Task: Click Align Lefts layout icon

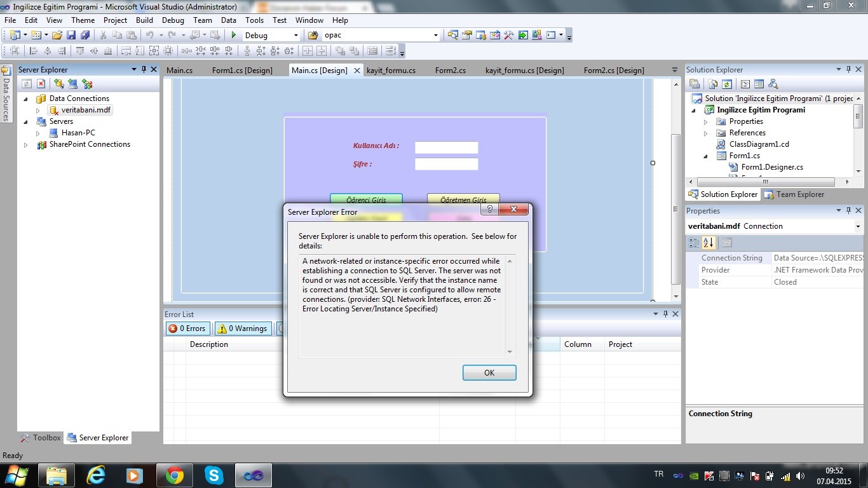Action: coord(33,51)
